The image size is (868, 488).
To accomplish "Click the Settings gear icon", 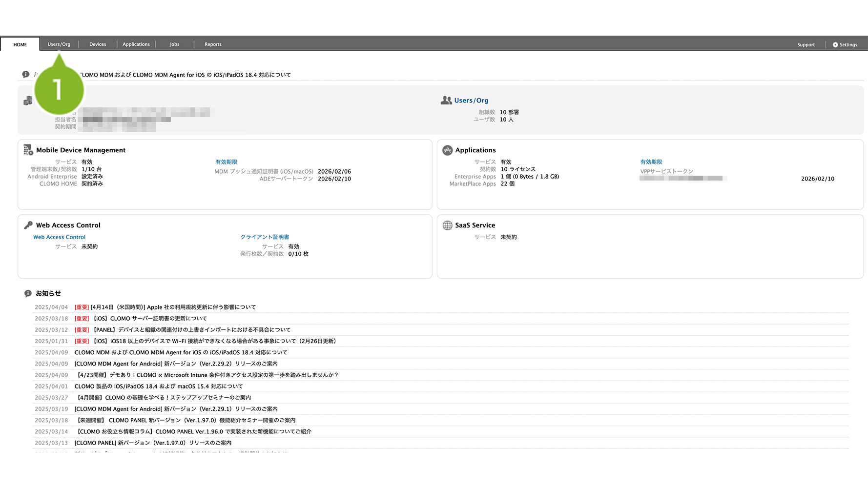I will tap(835, 45).
